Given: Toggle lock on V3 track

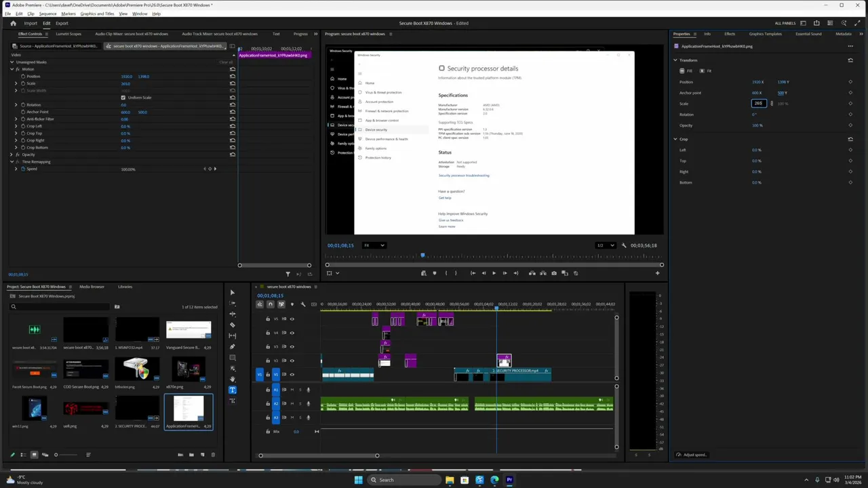Looking at the screenshot, I should tap(267, 346).
